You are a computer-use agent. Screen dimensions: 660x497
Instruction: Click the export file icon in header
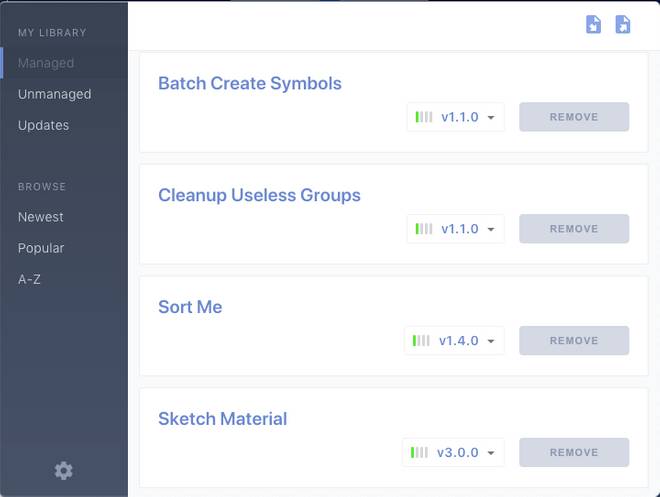pyautogui.click(x=623, y=24)
